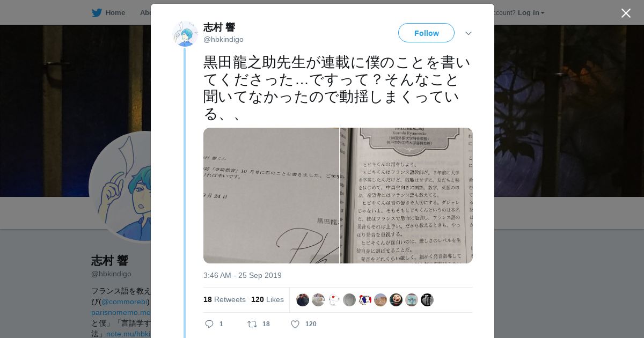
Task: Close the tweet overlay with X
Action: [x=626, y=13]
